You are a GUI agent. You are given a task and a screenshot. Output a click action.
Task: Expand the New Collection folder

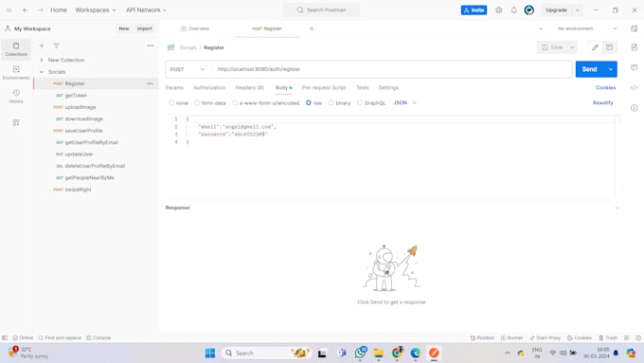click(x=42, y=60)
